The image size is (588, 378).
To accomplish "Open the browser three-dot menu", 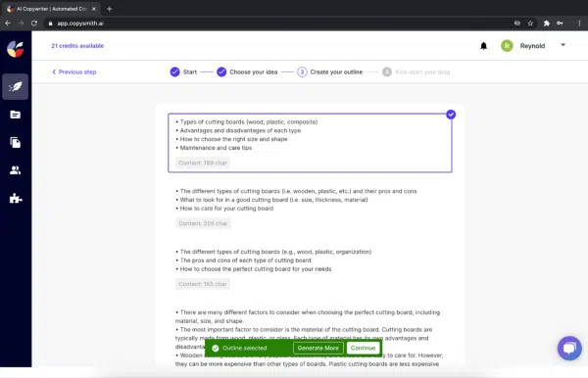I will pyautogui.click(x=579, y=24).
